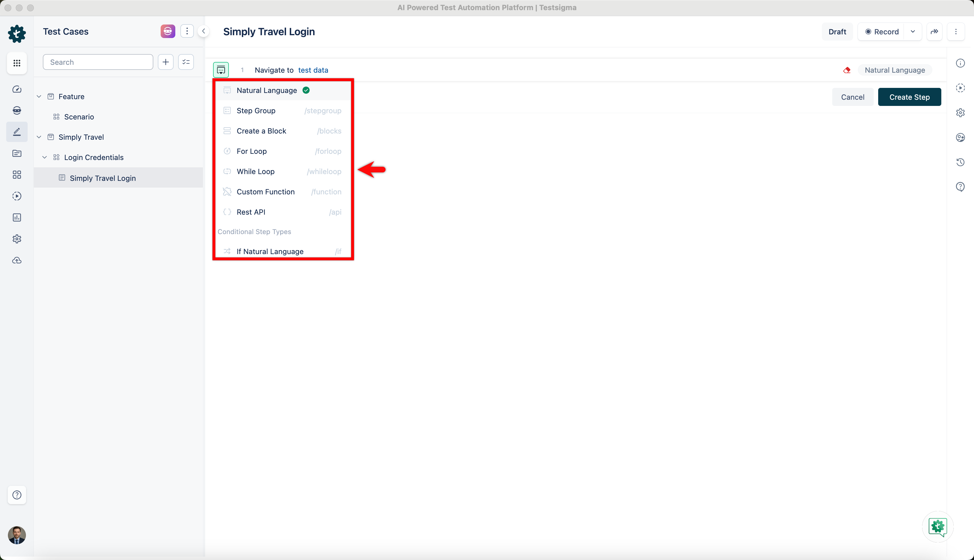This screenshot has width=974, height=560.
Task: Toggle the multi-select checklist button
Action: click(x=186, y=62)
